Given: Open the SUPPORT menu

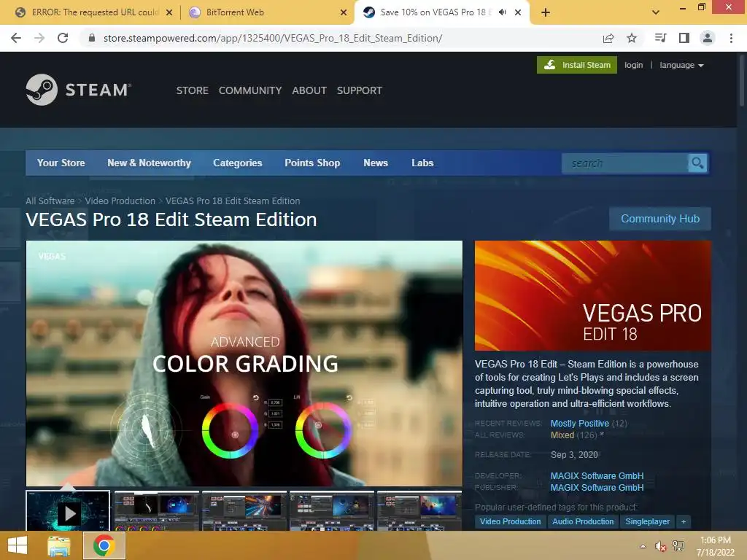Looking at the screenshot, I should coord(359,90).
